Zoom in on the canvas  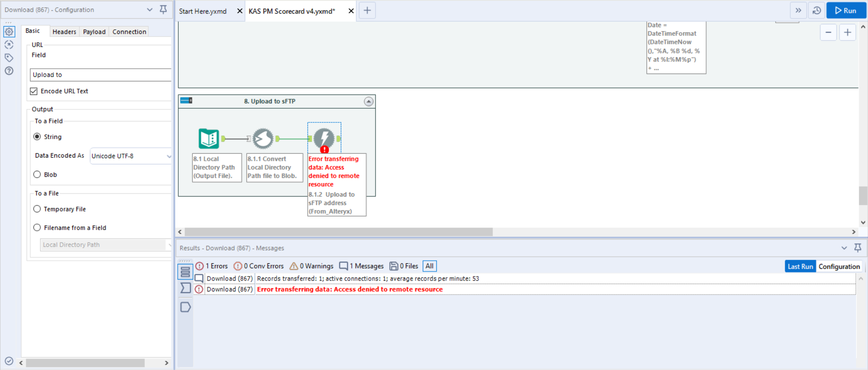coord(848,32)
